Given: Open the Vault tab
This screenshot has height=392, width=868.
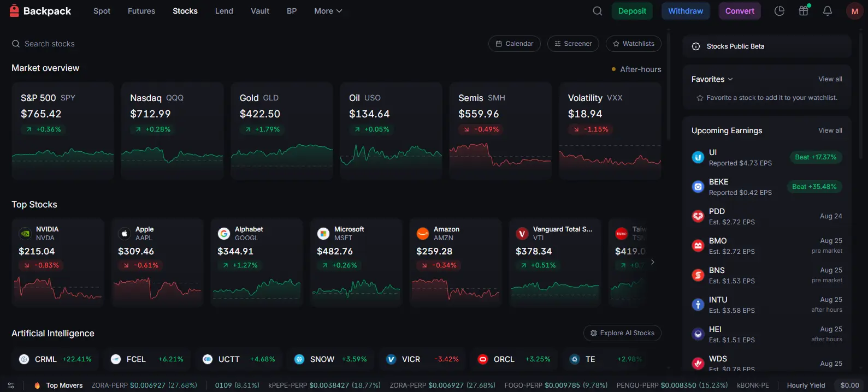Looking at the screenshot, I should pos(260,11).
